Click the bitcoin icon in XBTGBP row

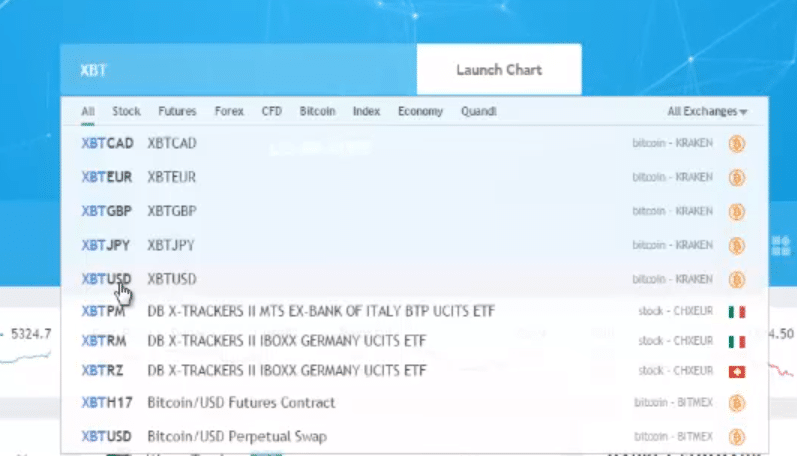point(737,211)
